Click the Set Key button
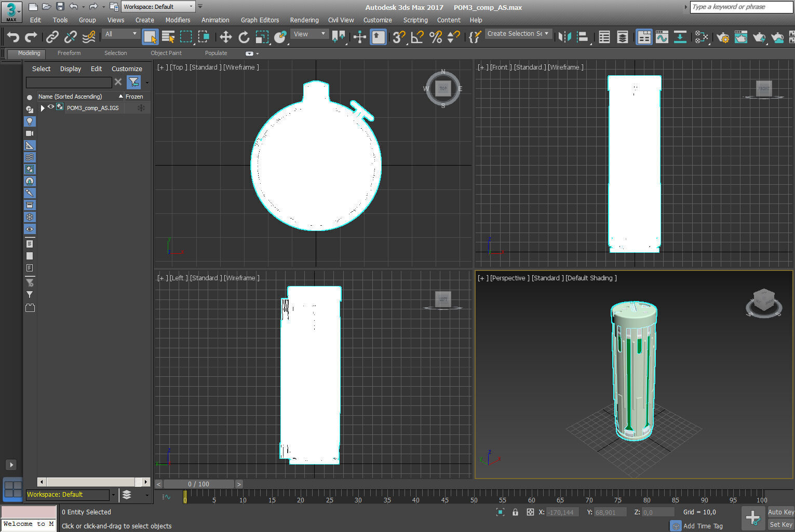 pyautogui.click(x=781, y=525)
